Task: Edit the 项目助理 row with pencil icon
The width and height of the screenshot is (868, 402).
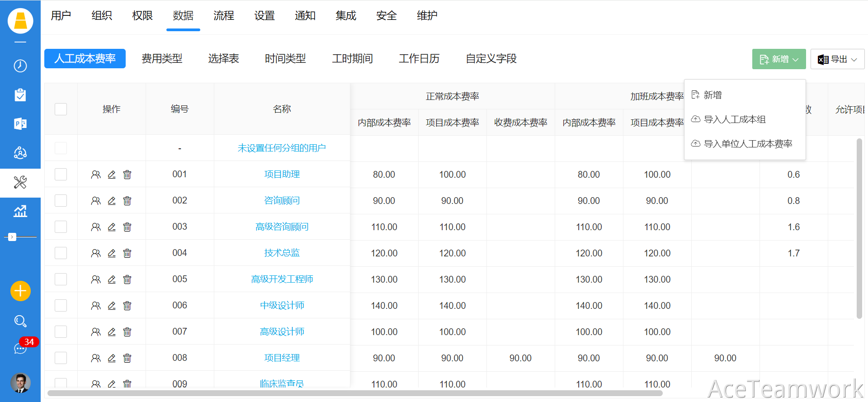Action: coord(112,175)
